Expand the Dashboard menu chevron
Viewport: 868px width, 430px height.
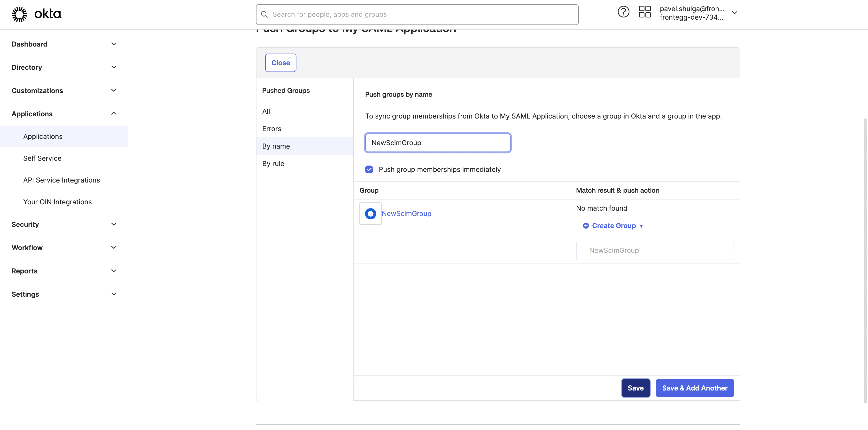point(114,44)
